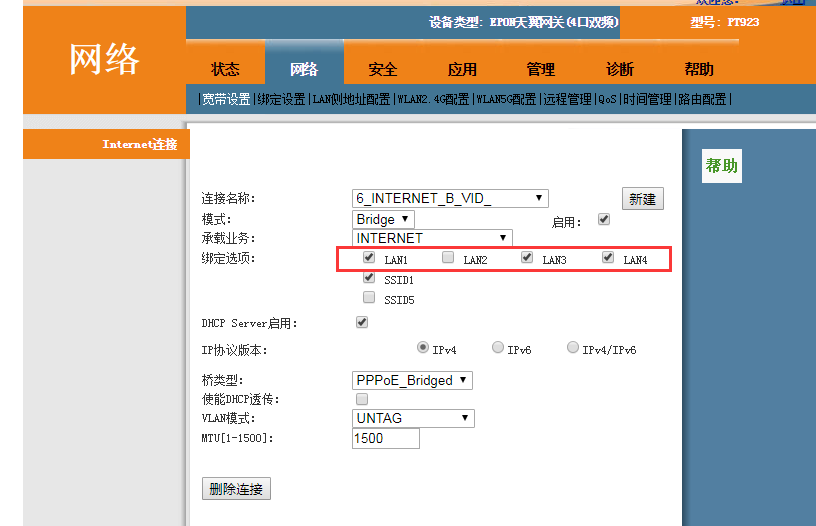Toggle the 启用 checkbox

point(604,219)
